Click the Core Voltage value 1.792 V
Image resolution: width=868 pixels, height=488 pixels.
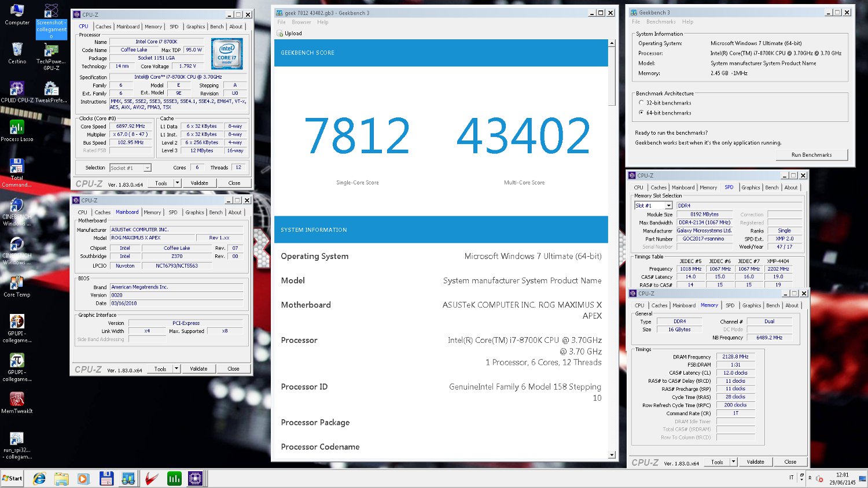[x=189, y=66]
